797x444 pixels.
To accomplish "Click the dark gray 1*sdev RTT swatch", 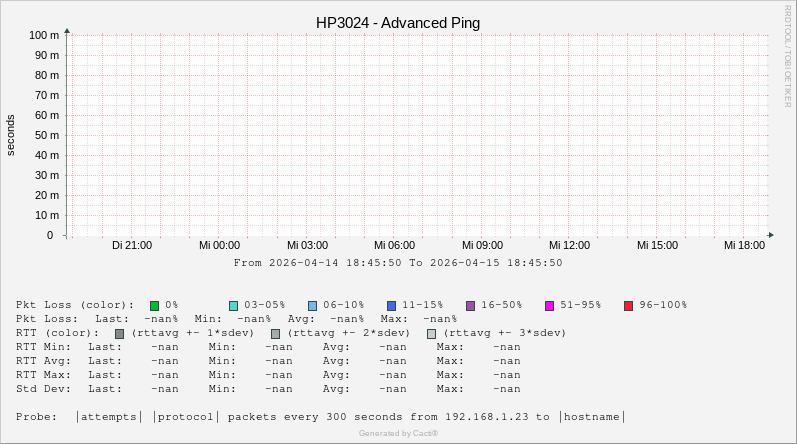I will [120, 333].
